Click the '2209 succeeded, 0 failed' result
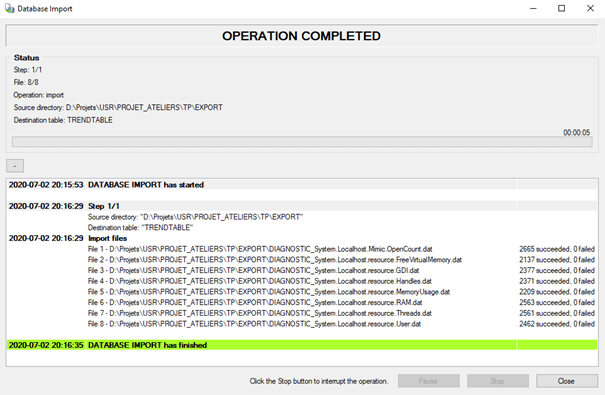 click(557, 292)
